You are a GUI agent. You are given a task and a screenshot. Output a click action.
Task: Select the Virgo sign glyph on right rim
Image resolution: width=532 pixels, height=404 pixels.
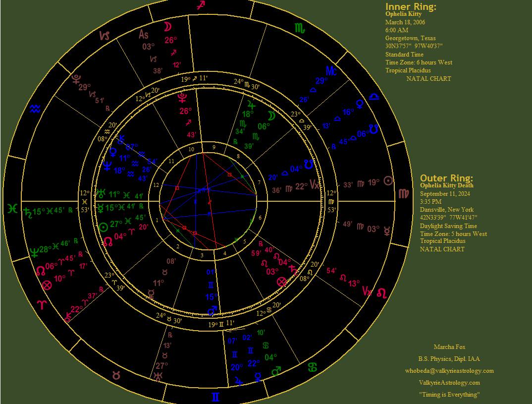click(404, 193)
